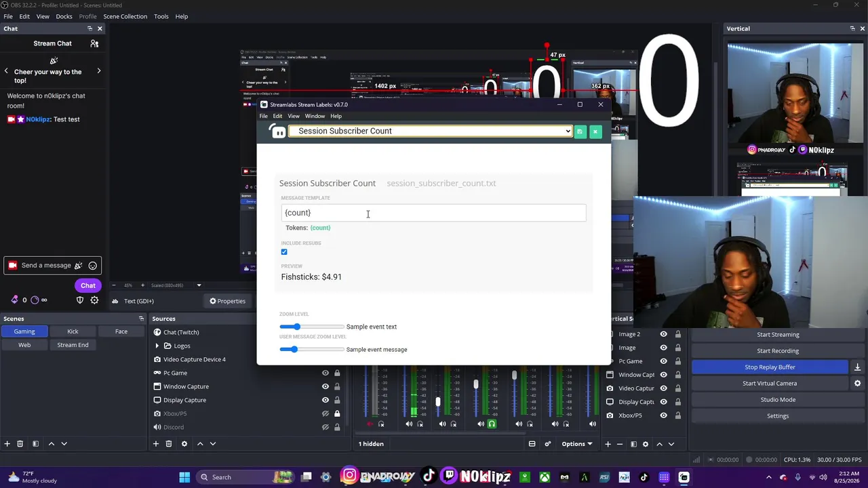Open the replay buffer save icon

[x=857, y=367]
